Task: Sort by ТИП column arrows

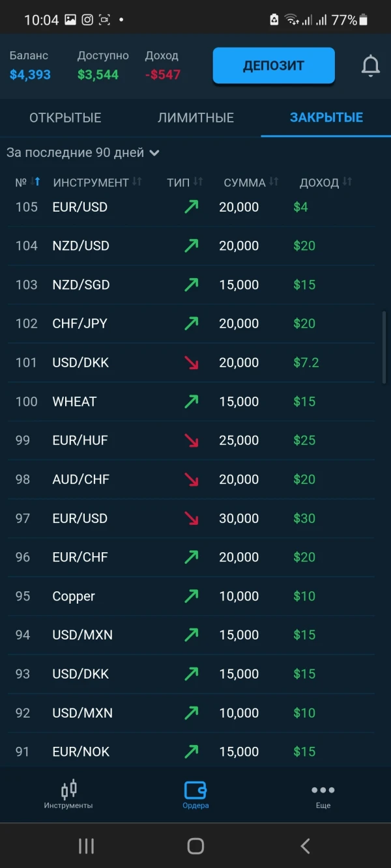Action: click(x=198, y=182)
